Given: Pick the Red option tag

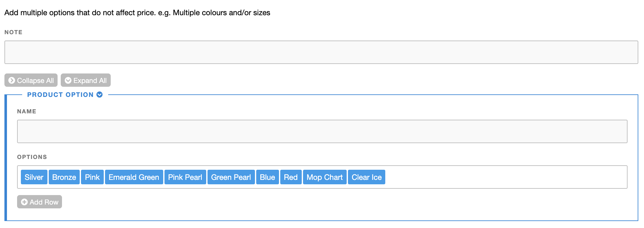Looking at the screenshot, I should [x=291, y=177].
